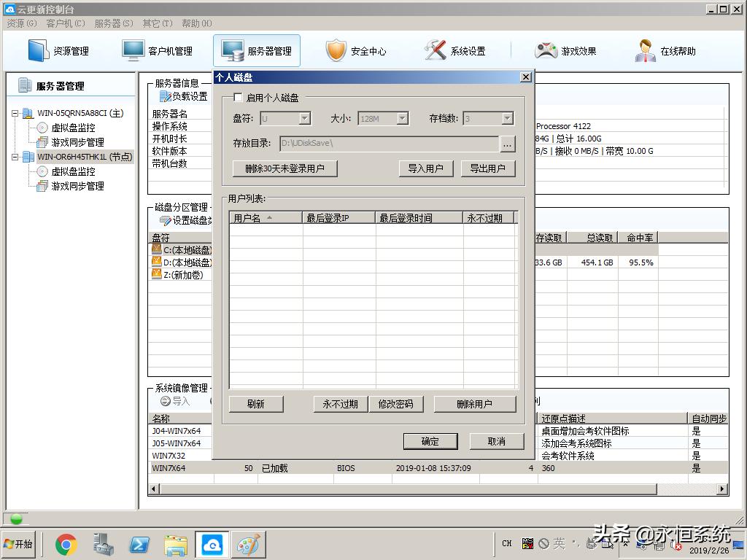The image size is (747, 560).
Task: Open the 其它 menu
Action: click(156, 23)
